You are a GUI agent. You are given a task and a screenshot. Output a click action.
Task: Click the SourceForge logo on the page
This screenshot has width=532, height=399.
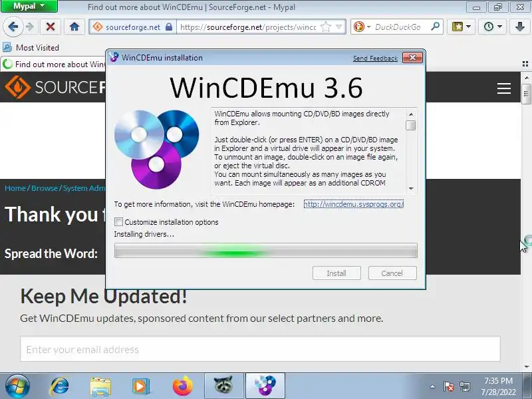(55, 87)
